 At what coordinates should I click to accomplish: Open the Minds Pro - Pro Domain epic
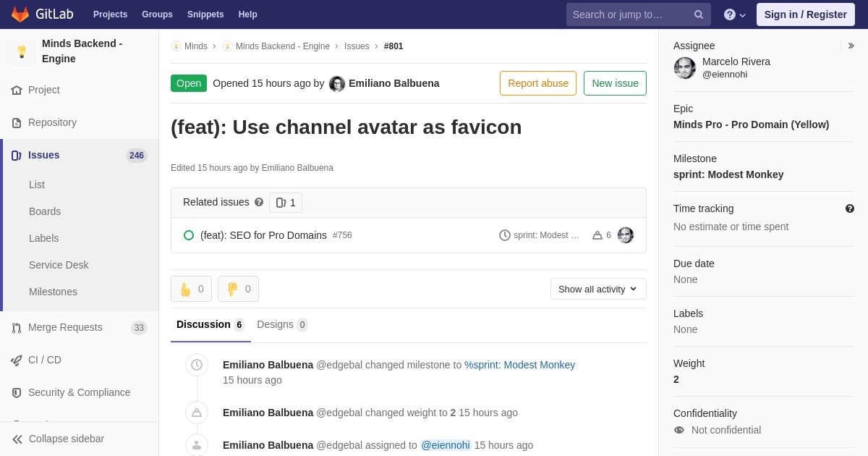pos(751,124)
